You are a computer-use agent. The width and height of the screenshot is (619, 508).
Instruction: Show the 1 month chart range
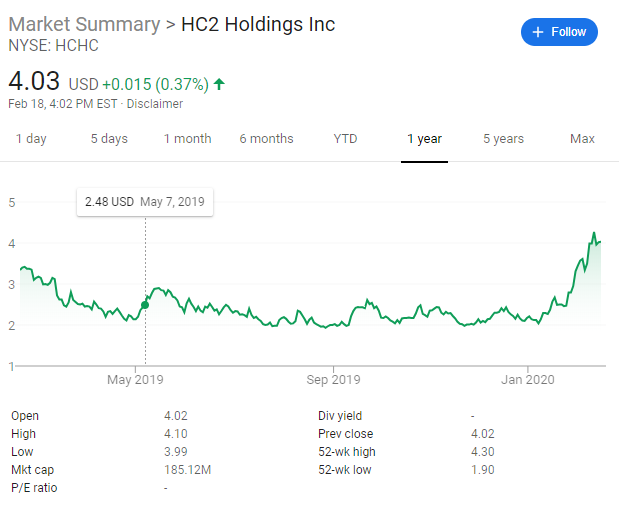[x=187, y=139]
